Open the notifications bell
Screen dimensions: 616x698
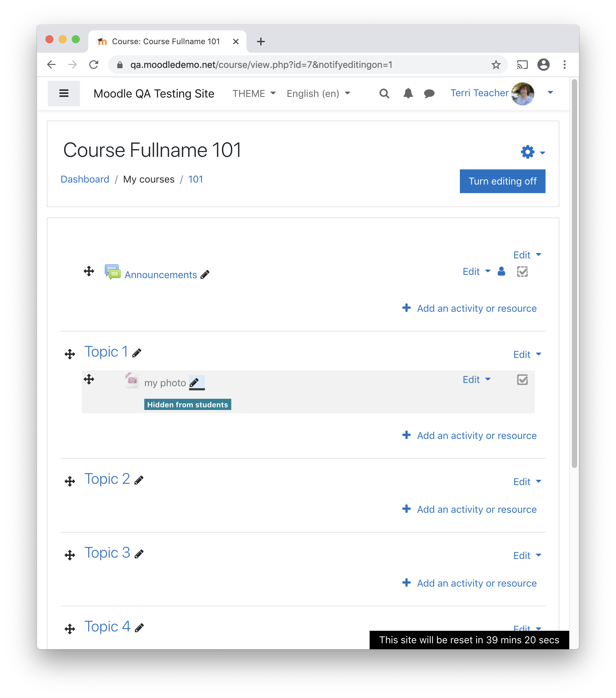click(x=408, y=93)
